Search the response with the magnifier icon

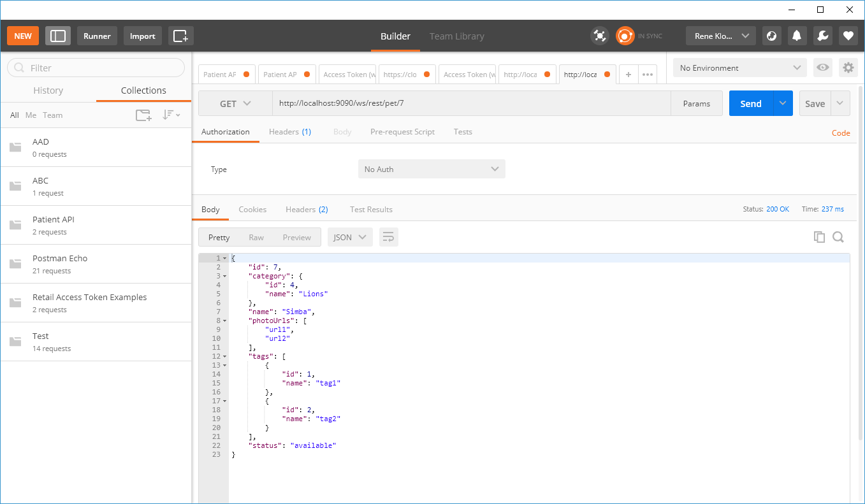coord(838,236)
